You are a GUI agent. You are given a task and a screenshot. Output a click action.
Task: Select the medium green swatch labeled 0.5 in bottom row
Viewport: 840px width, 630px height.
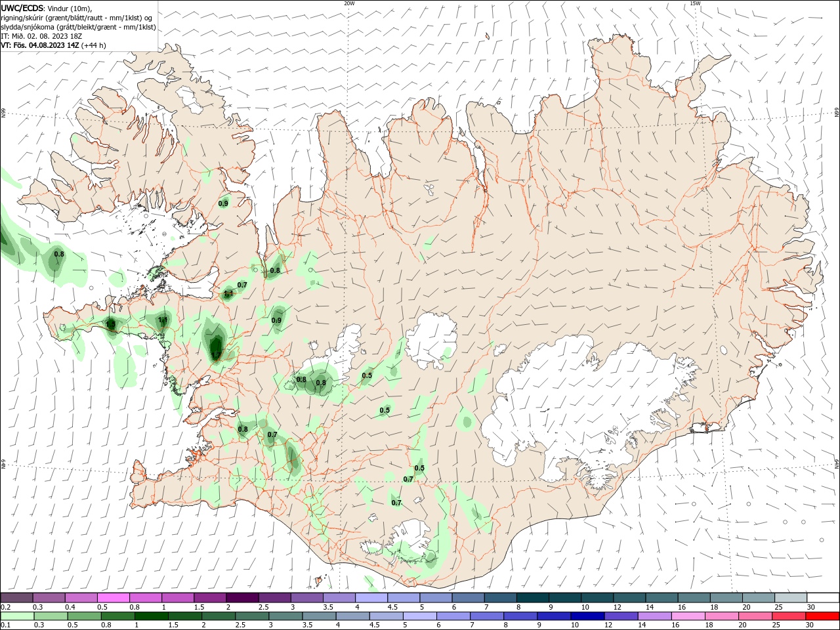click(x=84, y=616)
